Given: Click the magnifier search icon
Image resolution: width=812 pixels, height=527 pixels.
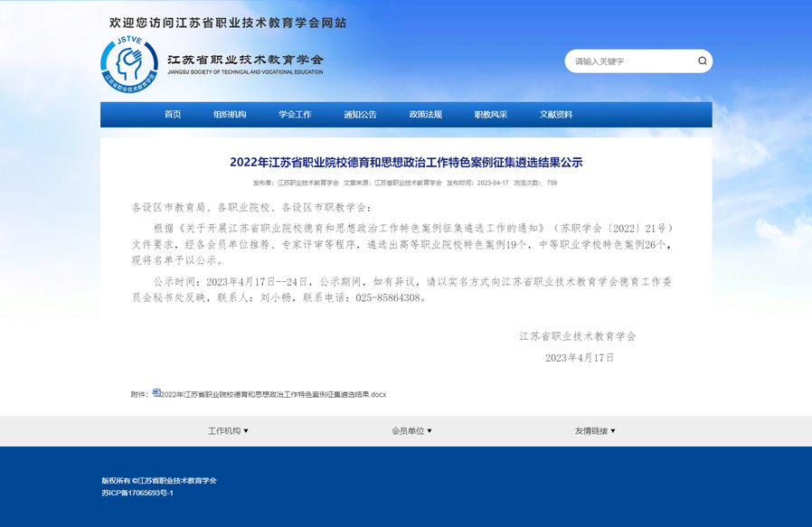Looking at the screenshot, I should [x=702, y=61].
